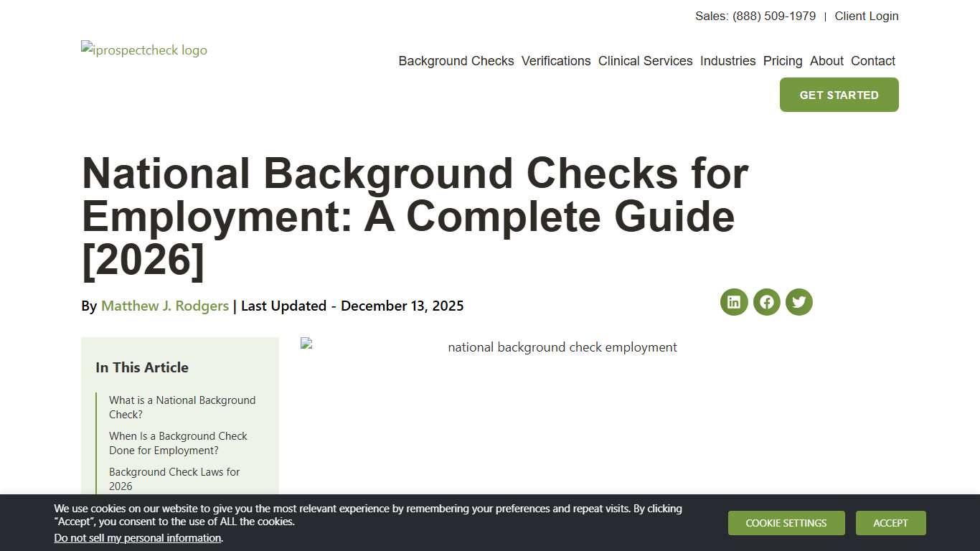Expand the Industries navigation menu
This screenshot has height=551, width=980.
(727, 61)
